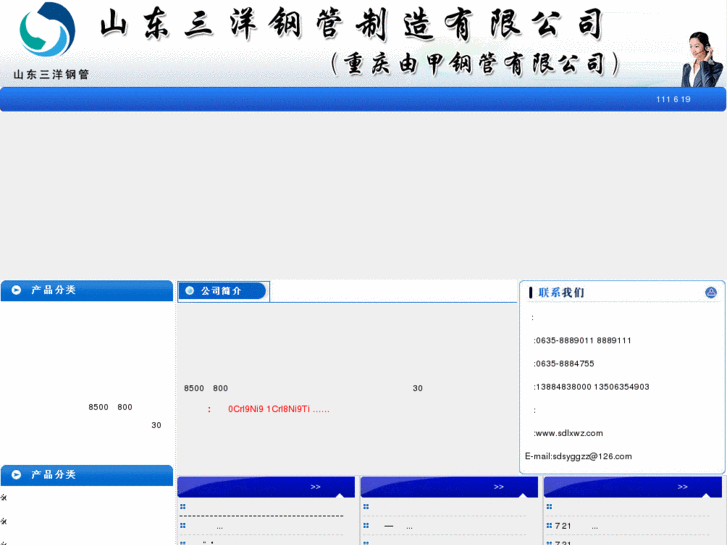Click the 联系我们 heading
Screen dimensions: 727x545
561,293
